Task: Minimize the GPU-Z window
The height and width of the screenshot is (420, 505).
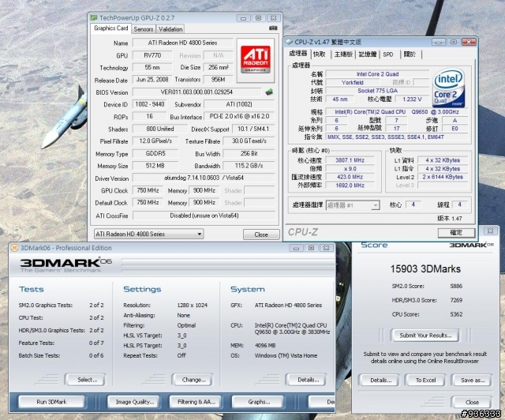Action: tap(244, 18)
